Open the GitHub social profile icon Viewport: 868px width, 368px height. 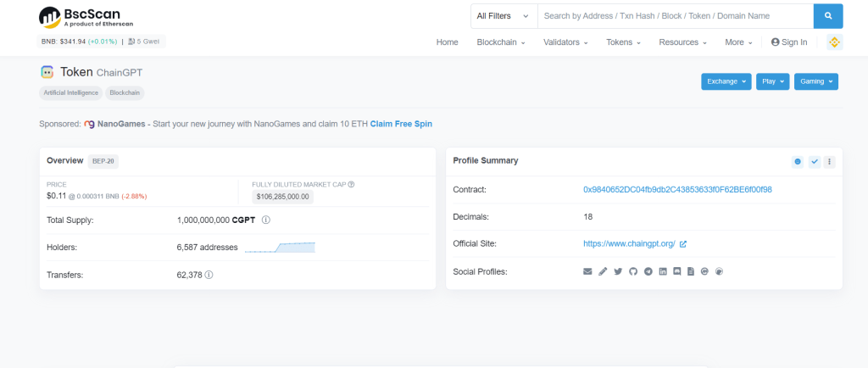click(632, 271)
